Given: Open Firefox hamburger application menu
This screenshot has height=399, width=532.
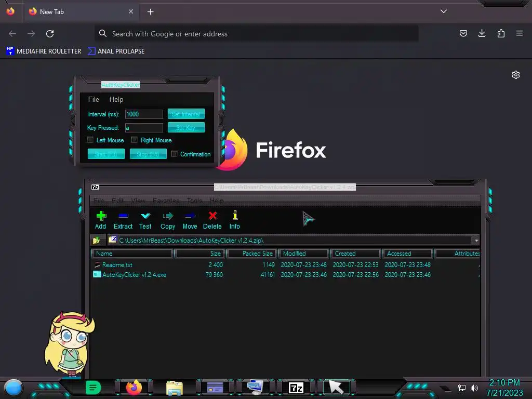Looking at the screenshot, I should coord(520,33).
